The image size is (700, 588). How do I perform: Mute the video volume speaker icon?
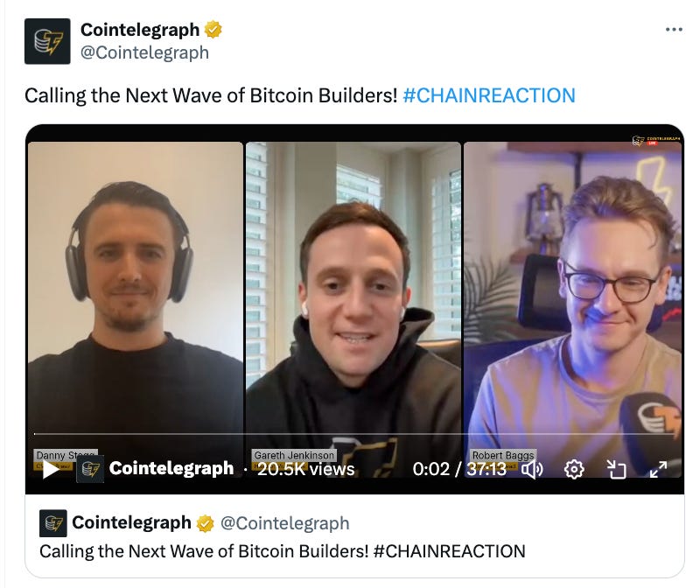click(x=532, y=469)
